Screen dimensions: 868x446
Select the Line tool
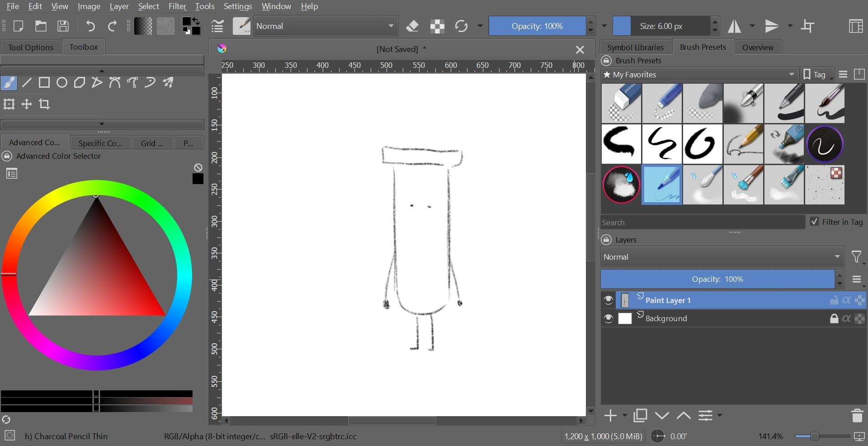coord(26,82)
